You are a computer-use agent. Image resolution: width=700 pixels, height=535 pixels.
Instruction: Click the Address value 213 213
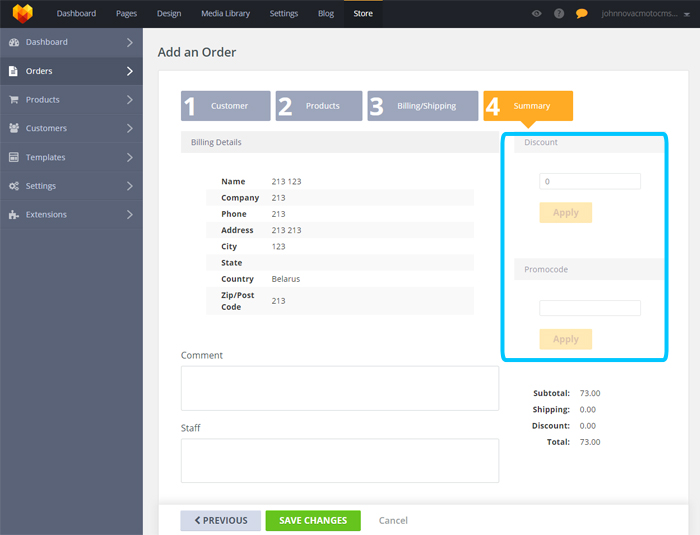(x=286, y=230)
